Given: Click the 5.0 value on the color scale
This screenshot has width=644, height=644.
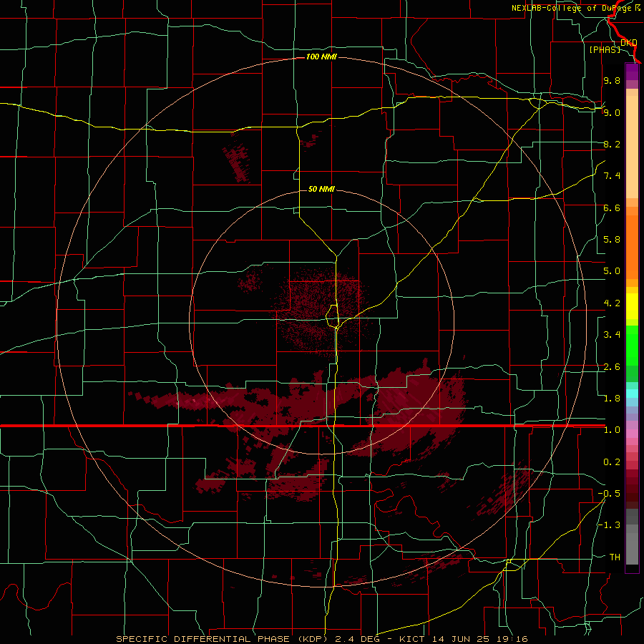Looking at the screenshot, I should click(x=612, y=271).
